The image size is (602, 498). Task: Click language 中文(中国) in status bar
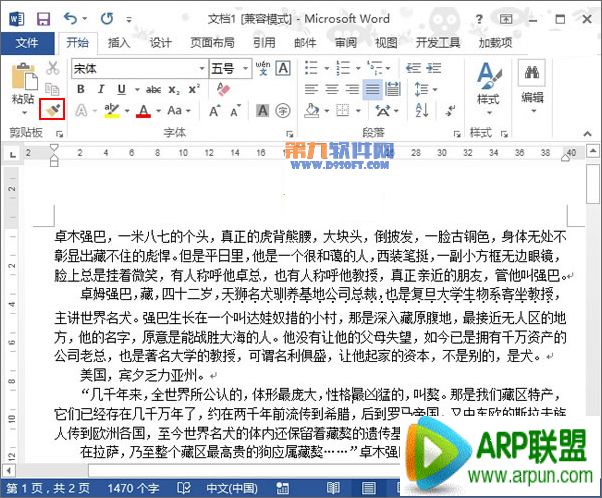tap(232, 488)
